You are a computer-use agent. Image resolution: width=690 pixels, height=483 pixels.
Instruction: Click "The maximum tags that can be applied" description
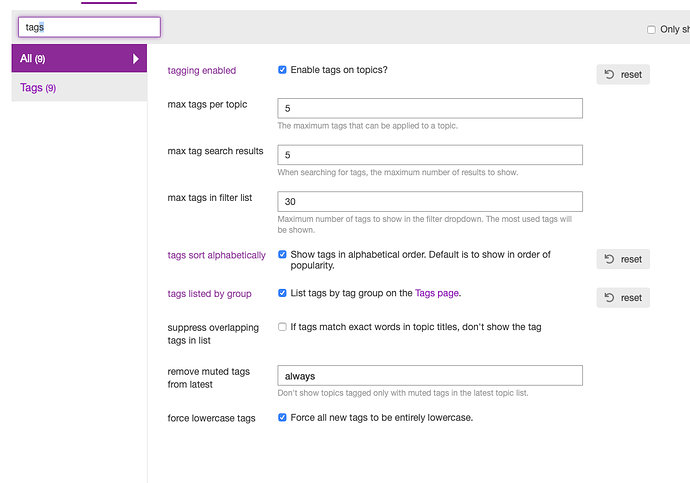367,126
